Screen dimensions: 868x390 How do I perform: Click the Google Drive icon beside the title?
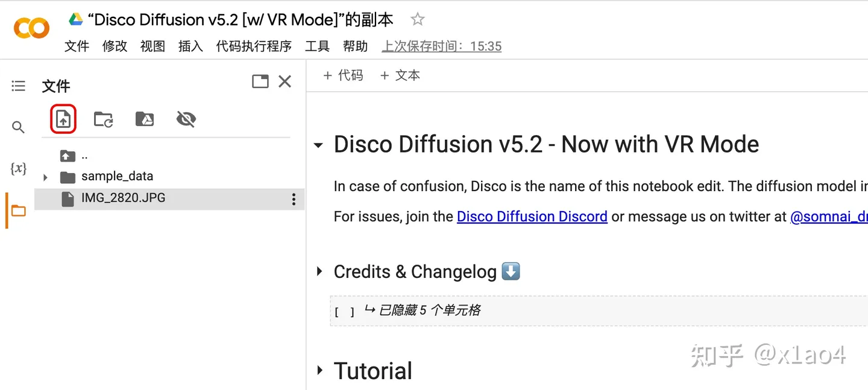tap(76, 19)
